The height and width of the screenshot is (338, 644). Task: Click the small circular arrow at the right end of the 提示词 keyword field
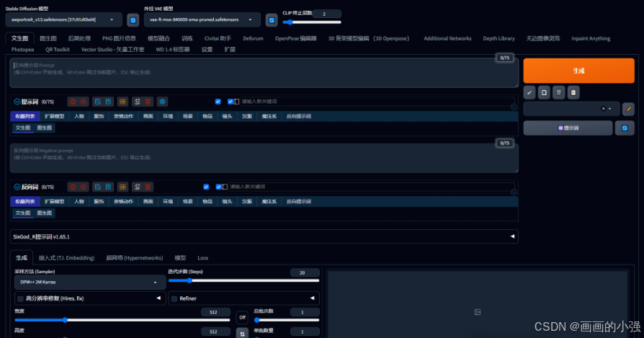pos(514,107)
